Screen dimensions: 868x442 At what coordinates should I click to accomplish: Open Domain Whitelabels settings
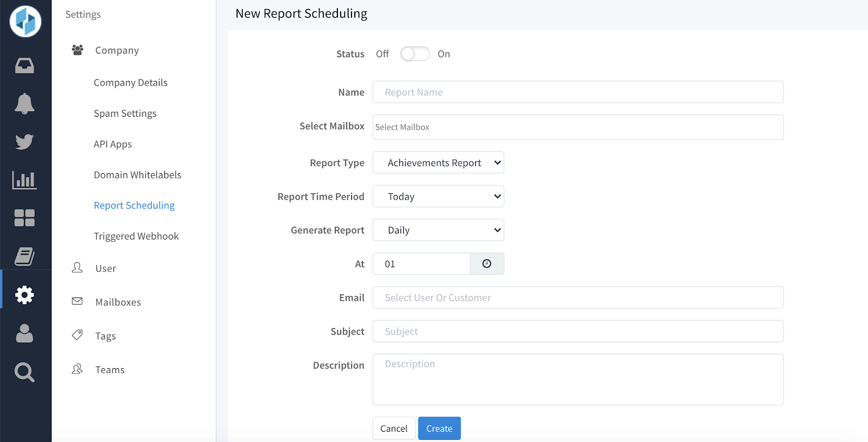click(x=138, y=175)
